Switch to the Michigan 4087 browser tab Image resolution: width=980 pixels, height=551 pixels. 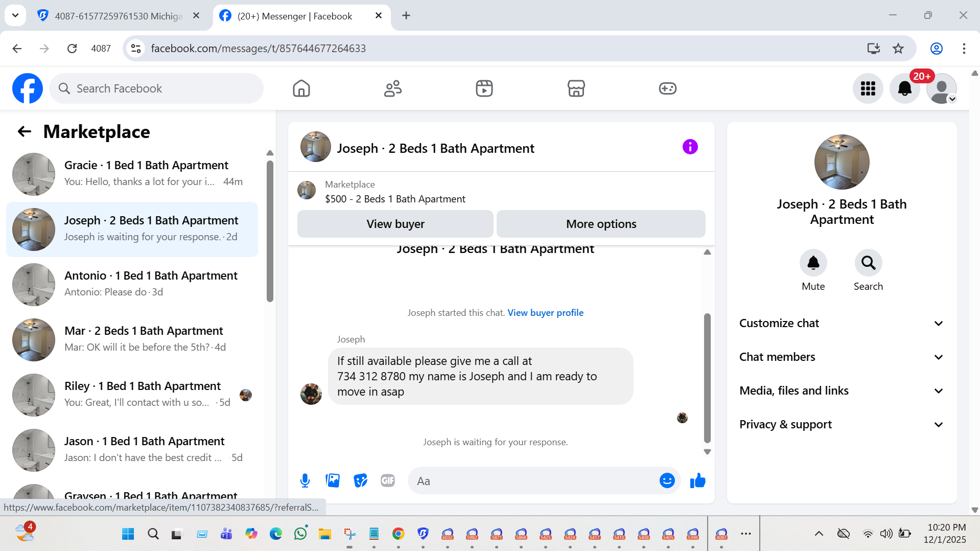click(119, 16)
